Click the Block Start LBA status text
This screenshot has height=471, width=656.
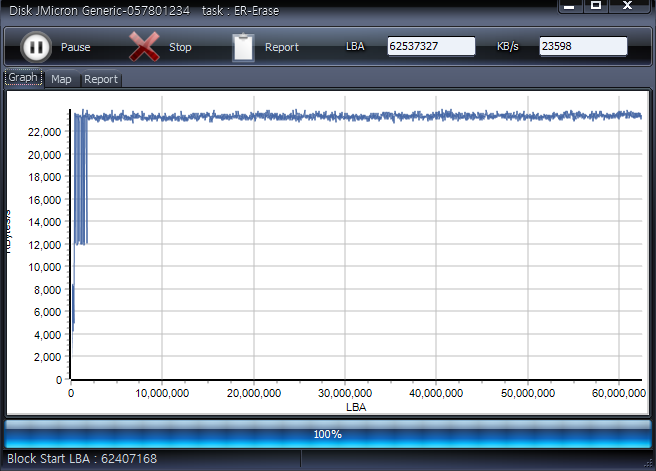coord(82,459)
